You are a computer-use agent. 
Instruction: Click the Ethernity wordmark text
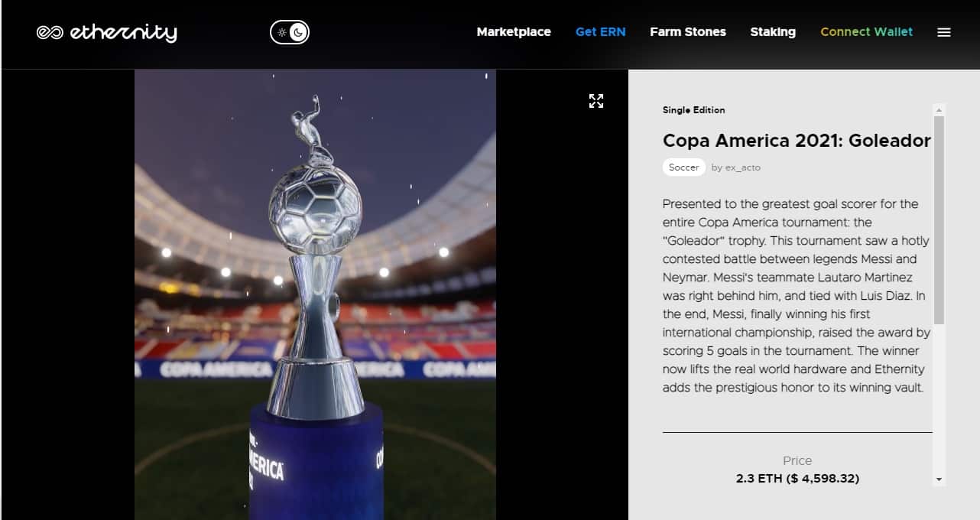(123, 32)
